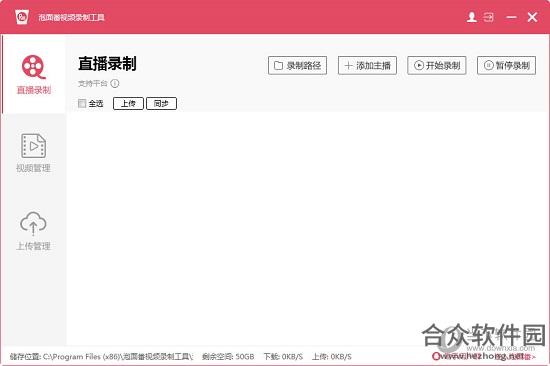Switch to 视频管理 in the sidebar
This screenshot has height=366, width=550.
click(x=34, y=153)
